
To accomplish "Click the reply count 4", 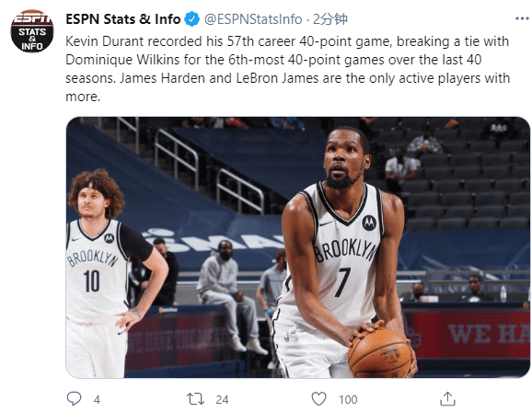I will pos(97,399).
